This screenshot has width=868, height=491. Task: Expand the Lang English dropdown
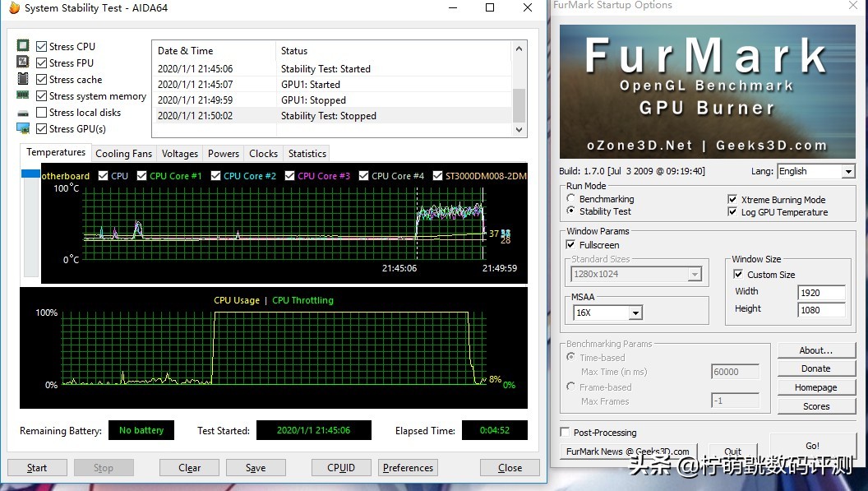coord(848,172)
